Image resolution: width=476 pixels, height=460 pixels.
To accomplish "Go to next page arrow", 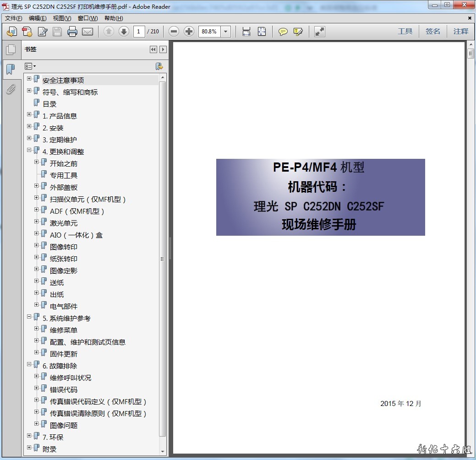I will click(x=124, y=32).
